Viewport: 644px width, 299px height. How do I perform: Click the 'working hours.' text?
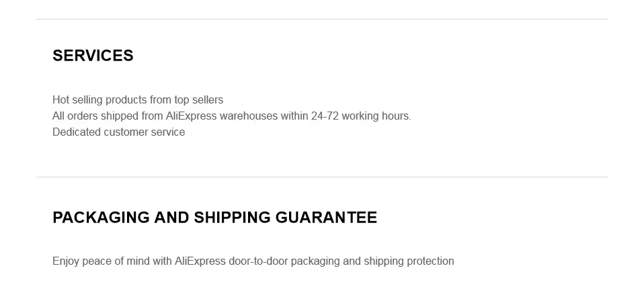tap(376, 116)
